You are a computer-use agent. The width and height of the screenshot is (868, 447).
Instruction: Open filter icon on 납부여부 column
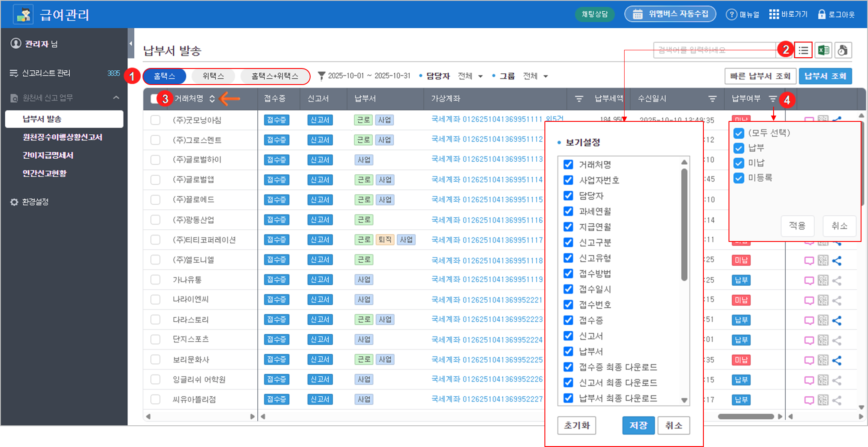(x=773, y=99)
